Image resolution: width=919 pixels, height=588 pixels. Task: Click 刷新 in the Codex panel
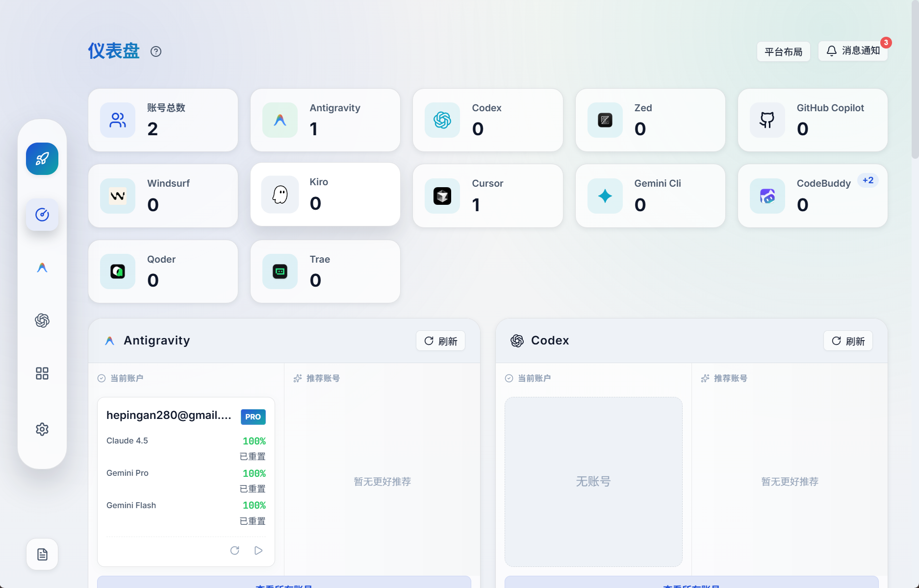[848, 341]
